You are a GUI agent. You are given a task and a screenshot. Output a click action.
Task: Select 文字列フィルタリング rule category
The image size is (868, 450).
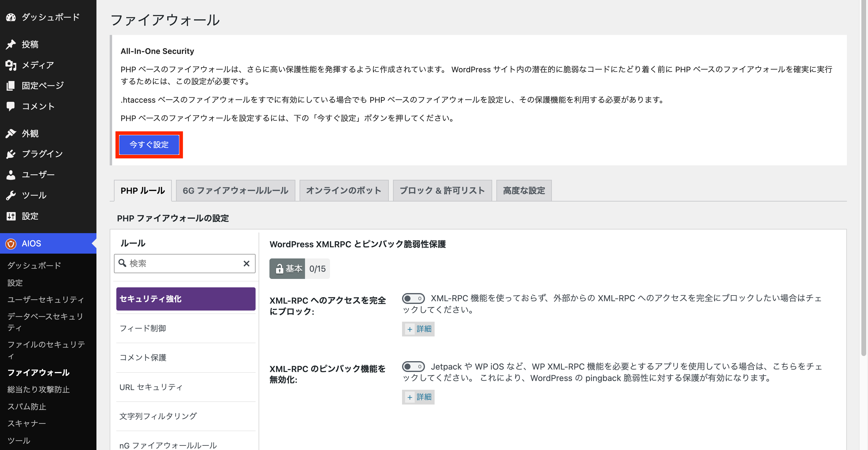[x=186, y=416]
